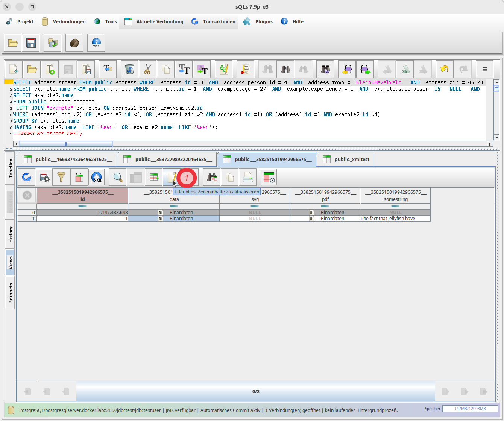Open project folder icon in top toolbar
The height and width of the screenshot is (421, 504).
[13, 43]
